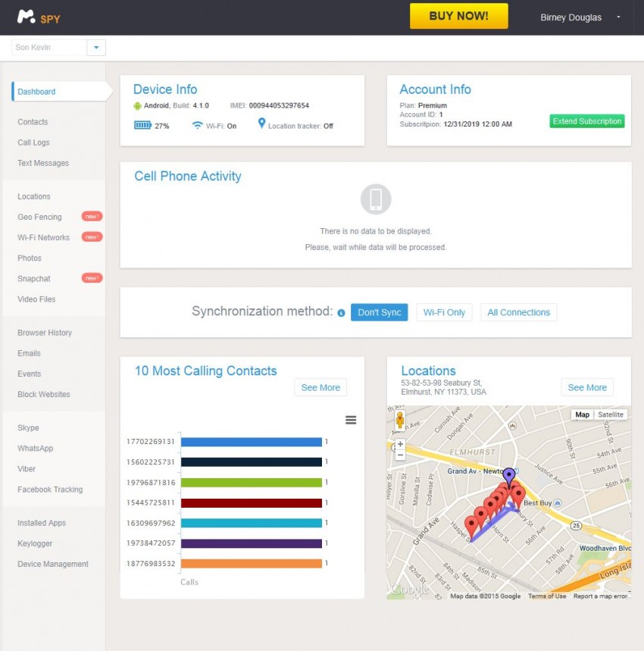
Task: Go to Call Logs
Action: pos(33,142)
